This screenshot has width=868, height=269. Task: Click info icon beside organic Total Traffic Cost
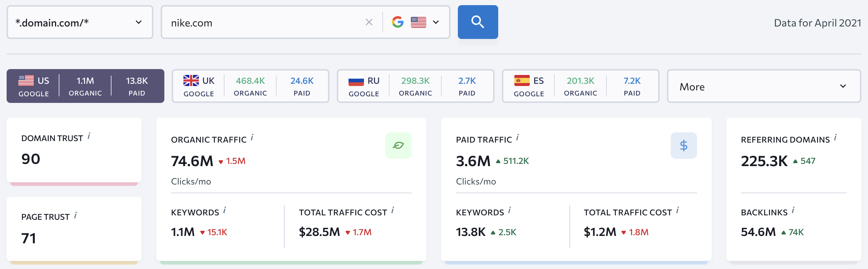393,211
